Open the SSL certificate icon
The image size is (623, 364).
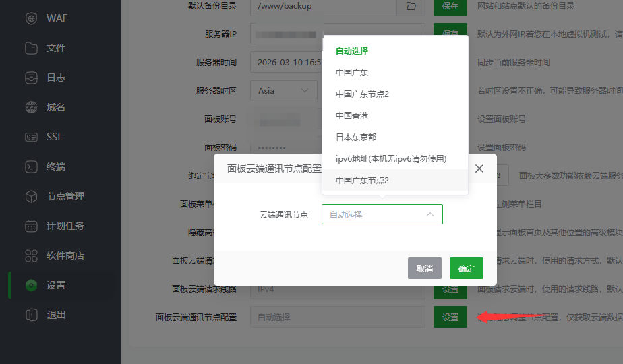31,137
